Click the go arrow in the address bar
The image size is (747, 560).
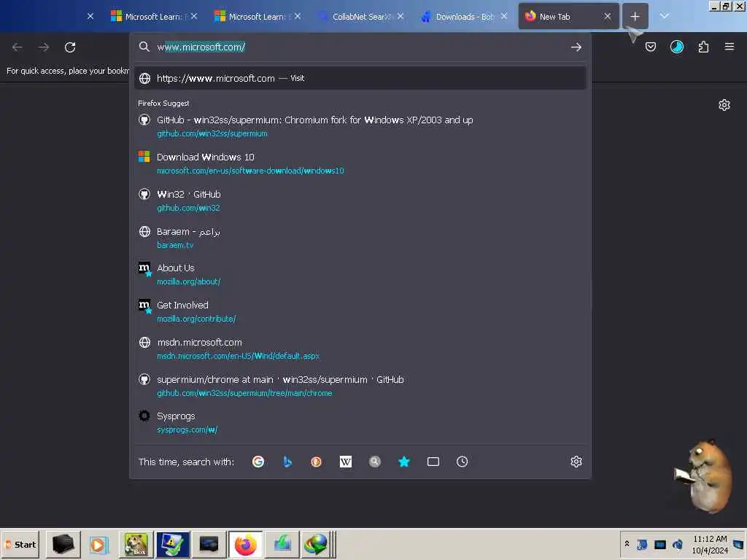[576, 47]
